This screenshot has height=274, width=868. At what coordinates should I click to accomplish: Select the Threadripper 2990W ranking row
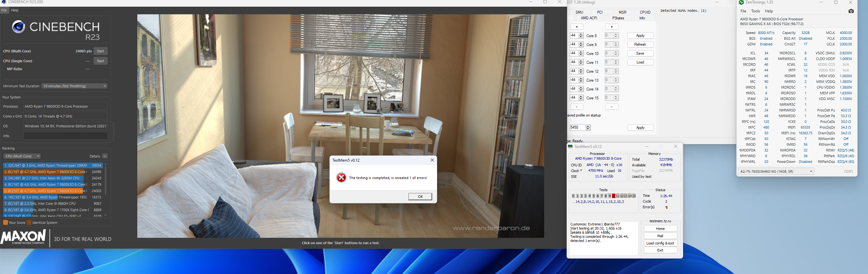(x=53, y=166)
